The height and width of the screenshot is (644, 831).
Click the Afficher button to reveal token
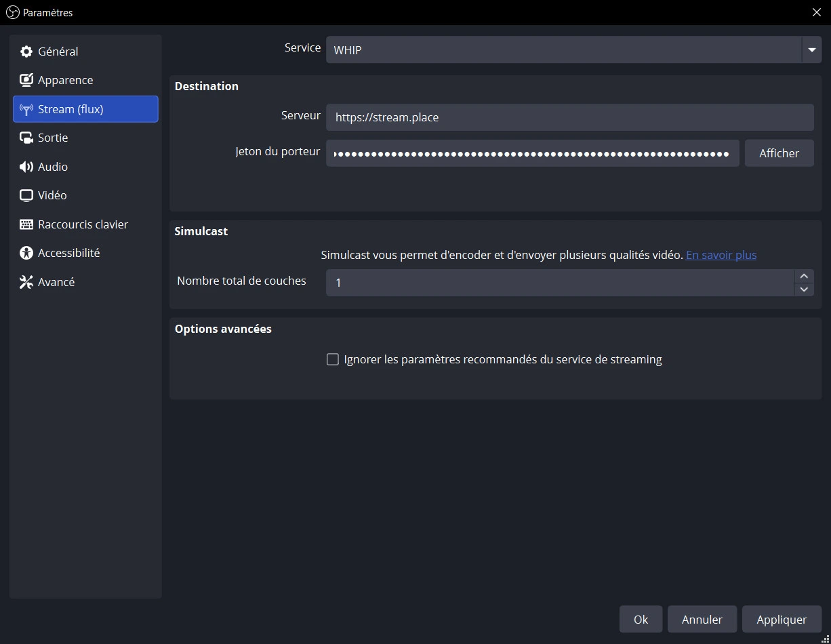tap(779, 153)
